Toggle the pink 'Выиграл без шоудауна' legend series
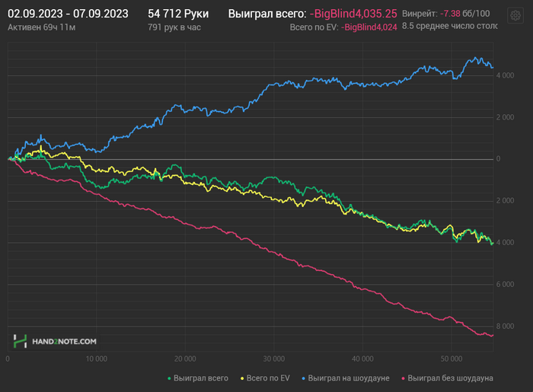 [447, 378]
